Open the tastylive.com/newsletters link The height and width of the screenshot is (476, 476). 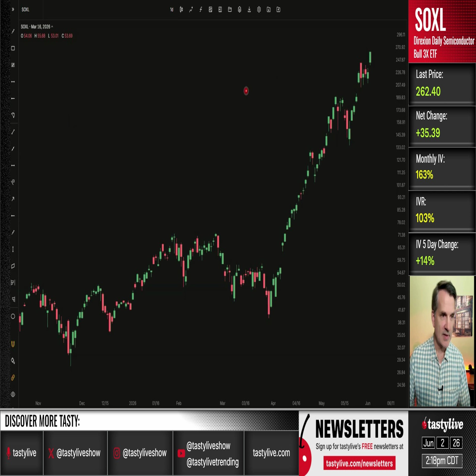(x=360, y=463)
